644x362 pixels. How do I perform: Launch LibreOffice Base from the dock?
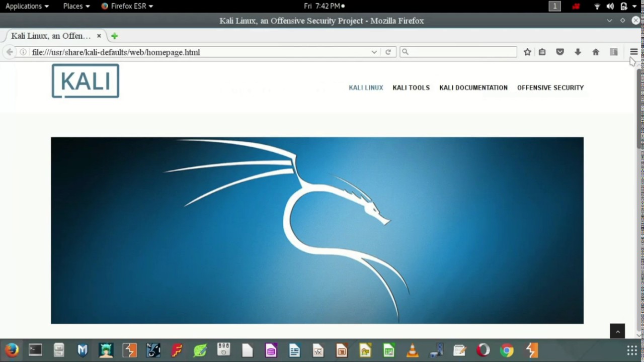coord(271,350)
